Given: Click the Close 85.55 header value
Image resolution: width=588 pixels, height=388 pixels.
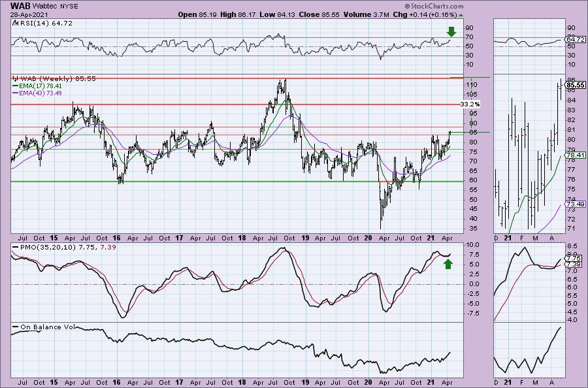Looking at the screenshot, I should (319, 14).
